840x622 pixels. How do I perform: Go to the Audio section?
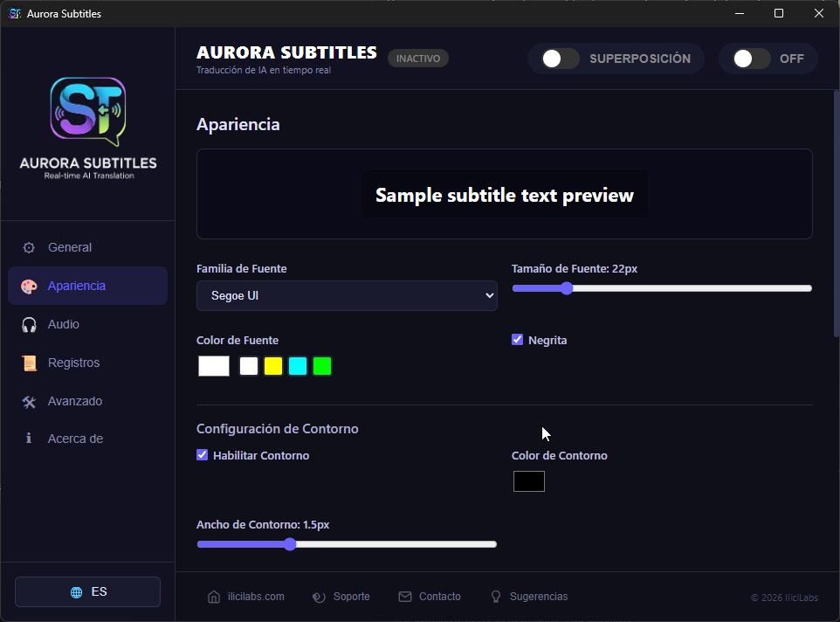88,325
